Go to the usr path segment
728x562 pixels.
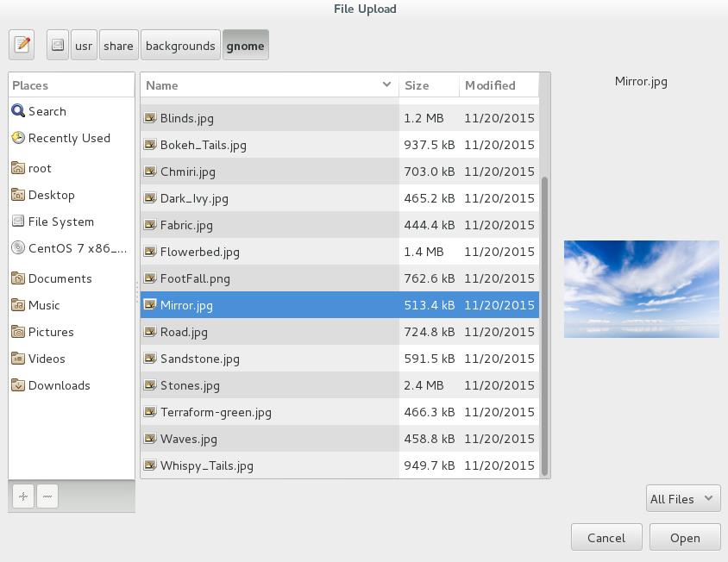(84, 45)
